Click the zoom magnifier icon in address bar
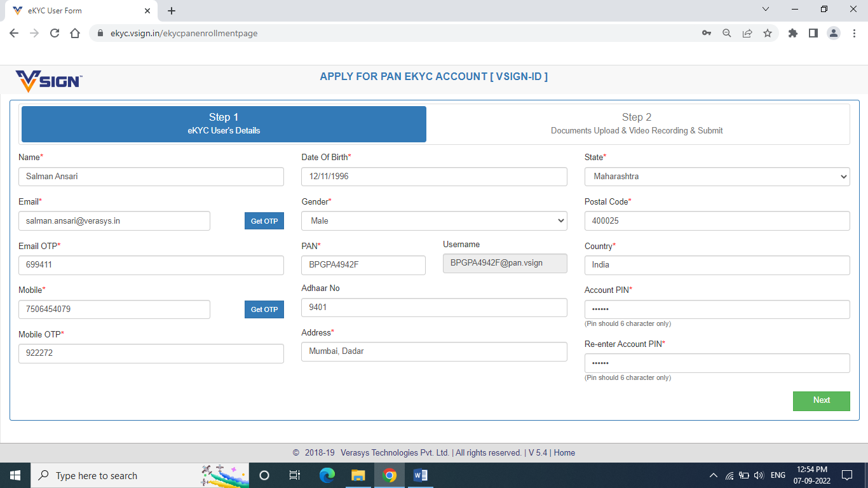This screenshot has height=488, width=868. [x=727, y=33]
